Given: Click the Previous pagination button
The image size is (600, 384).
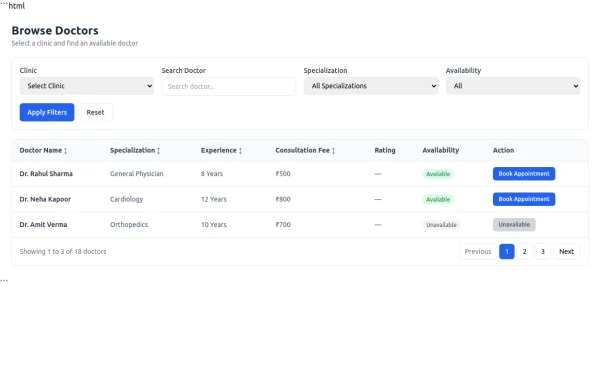Looking at the screenshot, I should 478,252.
